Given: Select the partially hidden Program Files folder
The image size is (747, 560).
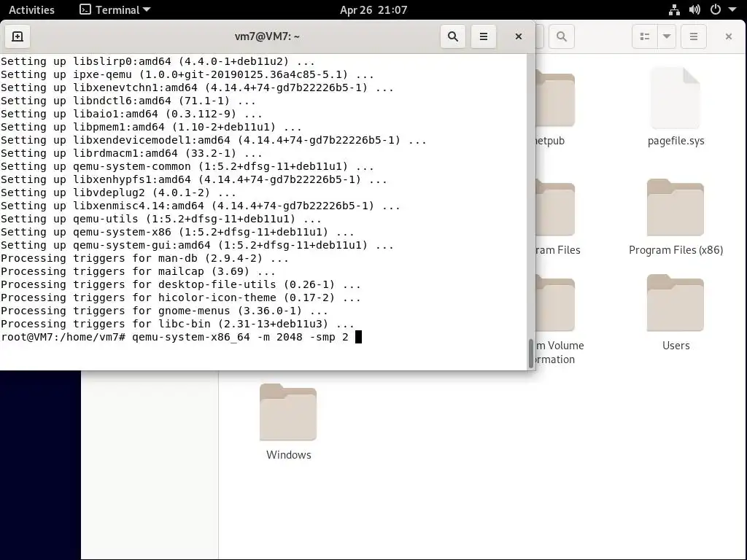Looking at the screenshot, I should (x=556, y=219).
